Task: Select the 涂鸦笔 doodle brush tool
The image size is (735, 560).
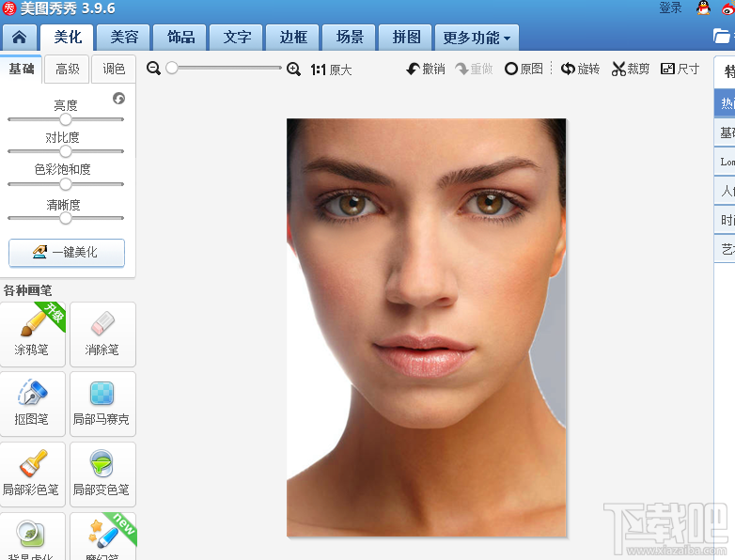Action: (x=32, y=334)
